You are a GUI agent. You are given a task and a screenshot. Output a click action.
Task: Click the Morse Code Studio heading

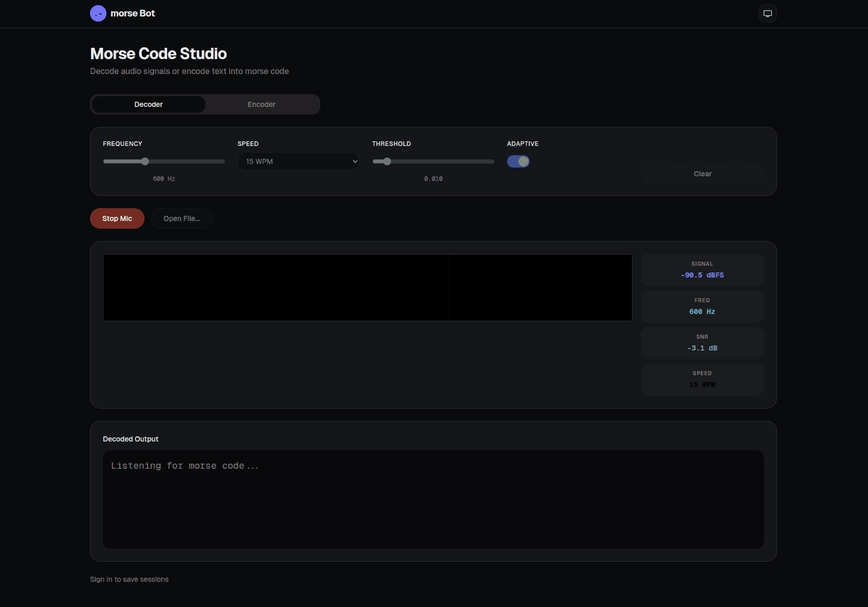[158, 53]
